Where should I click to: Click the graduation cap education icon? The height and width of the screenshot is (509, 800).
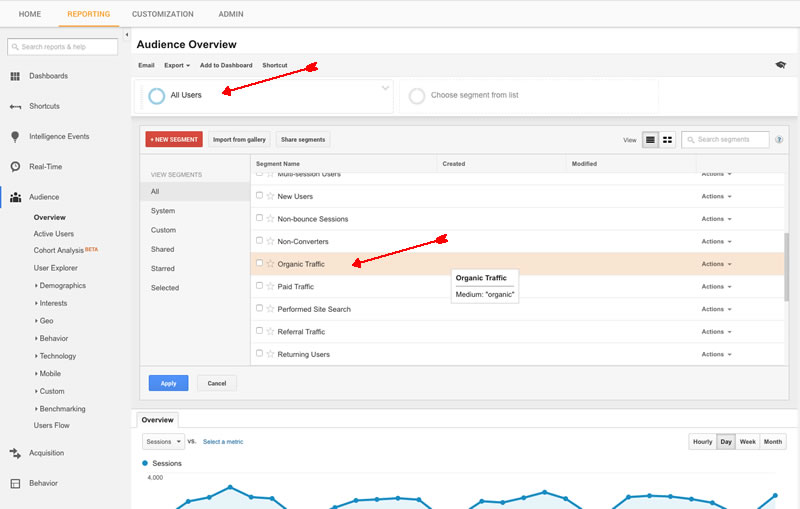[780, 65]
